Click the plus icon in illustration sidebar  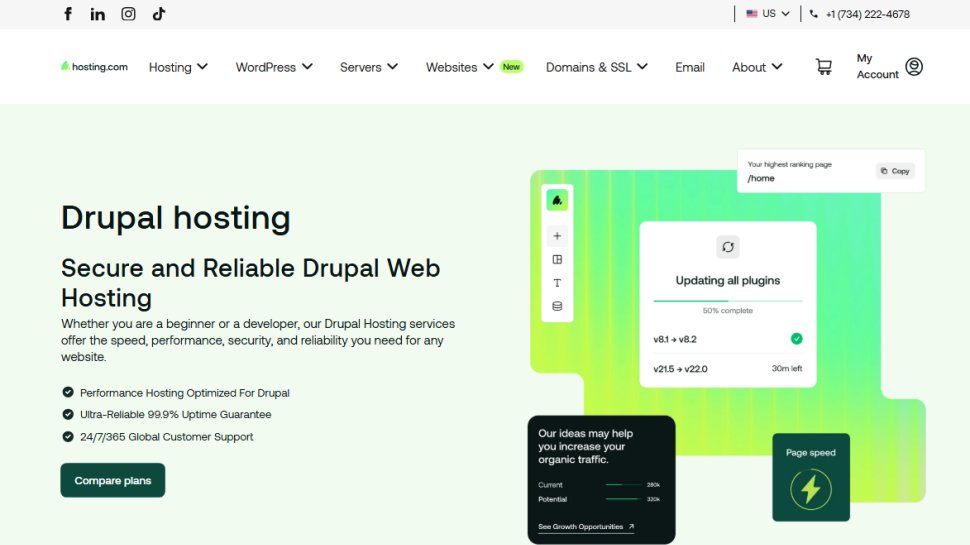(557, 236)
